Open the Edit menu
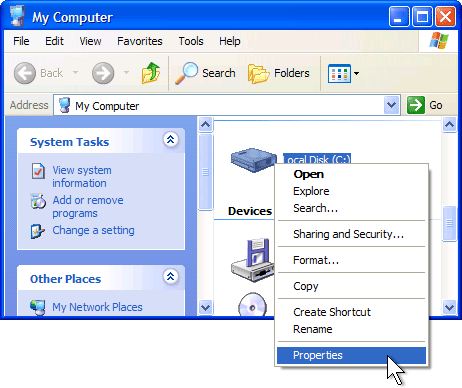This screenshot has height=388, width=462. coord(54,41)
